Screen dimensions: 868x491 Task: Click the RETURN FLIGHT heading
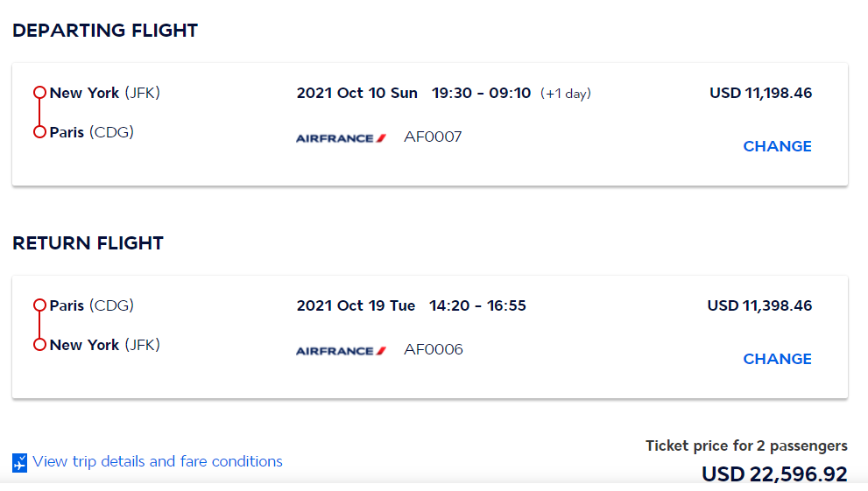(x=88, y=243)
